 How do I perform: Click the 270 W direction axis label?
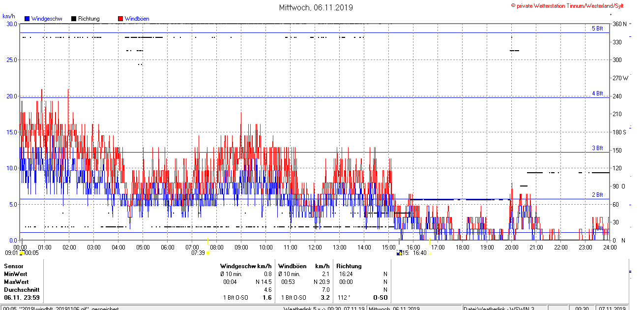[x=620, y=78]
